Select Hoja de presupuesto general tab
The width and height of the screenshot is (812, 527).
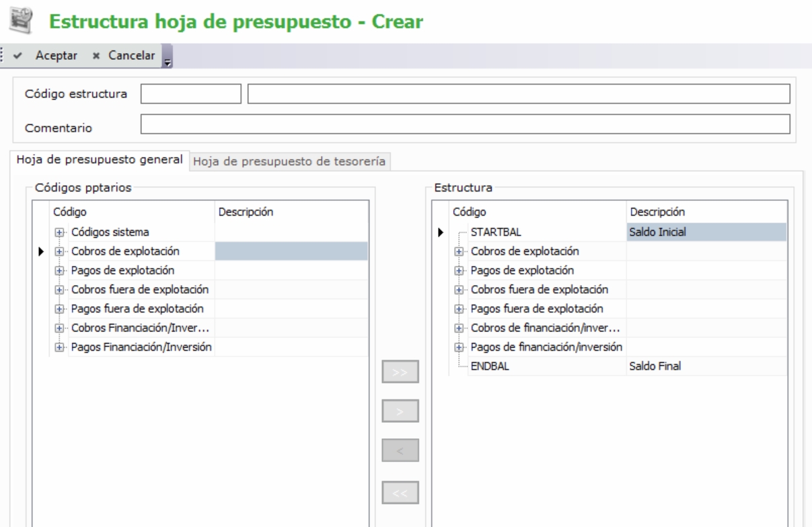point(99,160)
